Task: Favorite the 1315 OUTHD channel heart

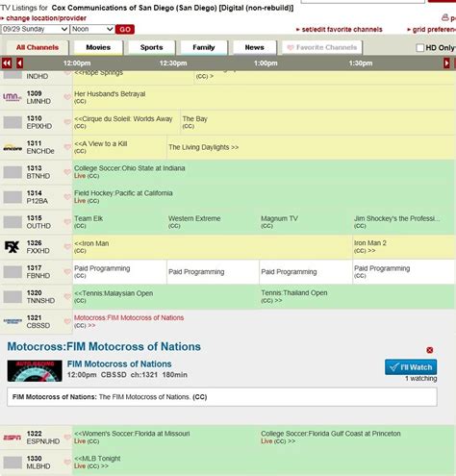Action: coord(67,221)
